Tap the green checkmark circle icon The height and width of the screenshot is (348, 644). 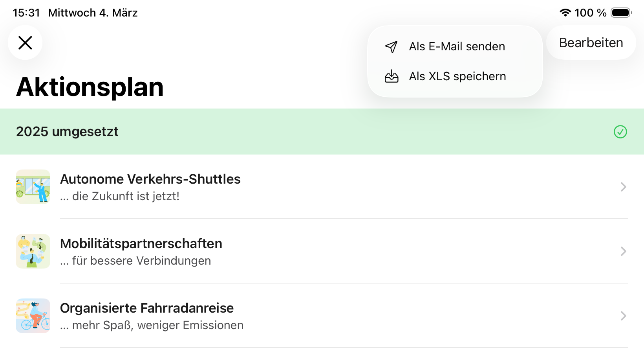[x=620, y=132]
